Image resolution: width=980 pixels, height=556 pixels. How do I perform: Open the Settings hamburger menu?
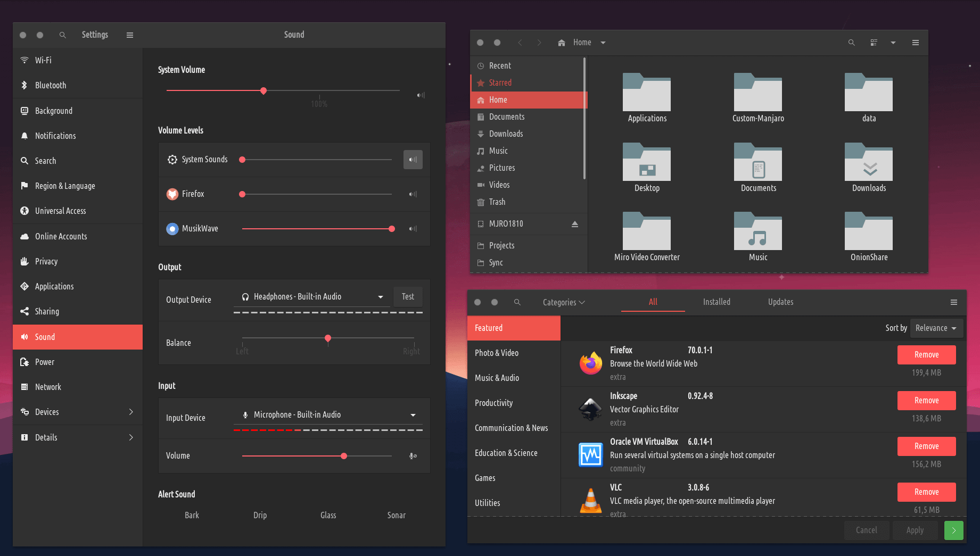click(130, 35)
